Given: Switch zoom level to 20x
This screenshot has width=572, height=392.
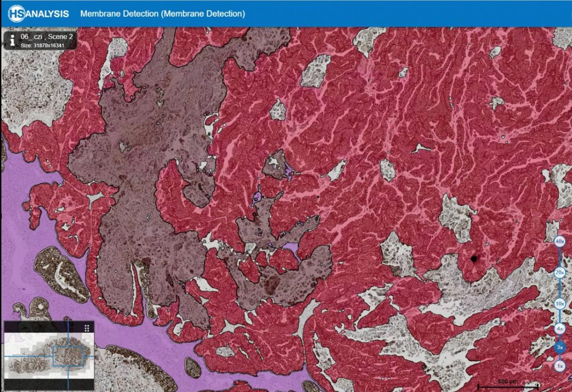Looking at the screenshot, I should point(560,272).
